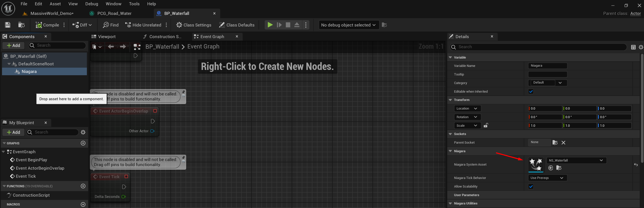Focus the Components search field
Image resolution: width=644 pixels, height=208 pixels.
click(57, 45)
